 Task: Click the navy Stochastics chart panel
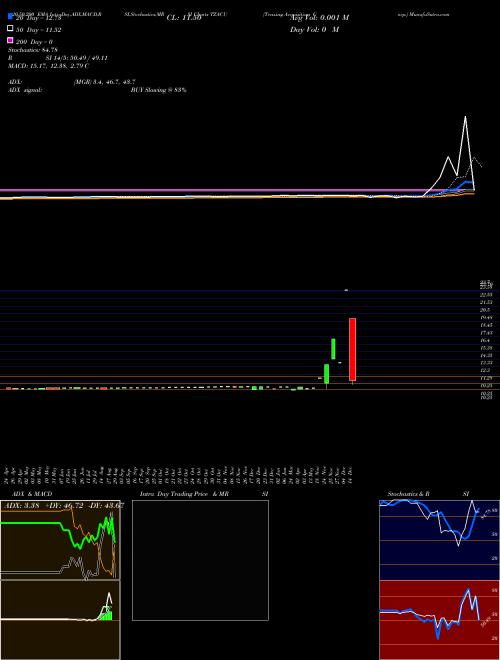439,540
